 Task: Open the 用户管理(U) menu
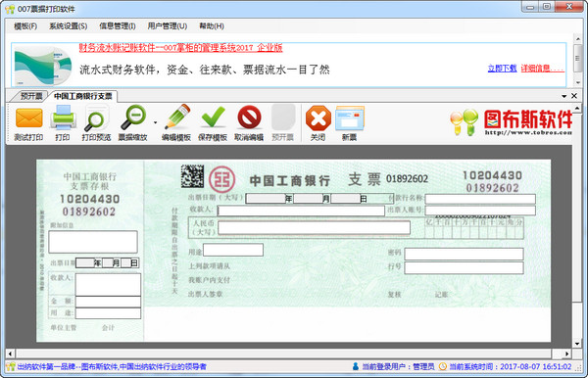168,26
